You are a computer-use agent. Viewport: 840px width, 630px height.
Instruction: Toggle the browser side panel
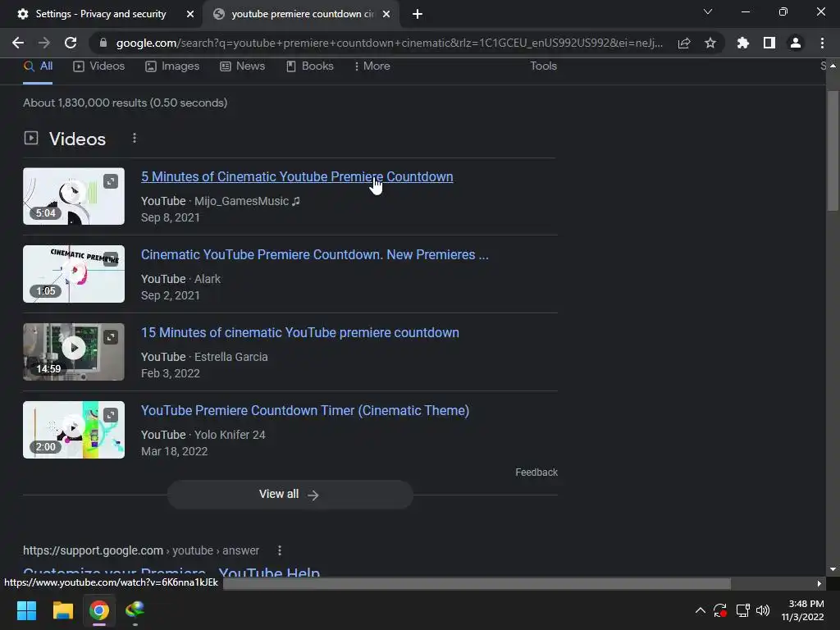pos(769,43)
